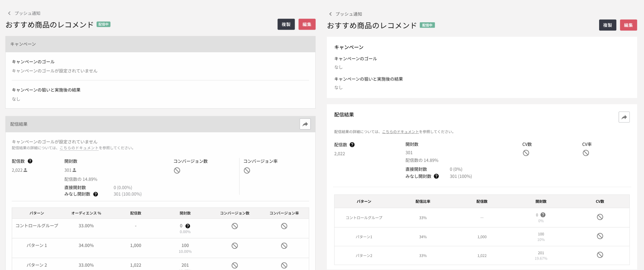Image resolution: width=644 pixels, height=270 pixels.
Task: Click the unavailable icon under the コンバージョン数 summary
Action: pyautogui.click(x=177, y=170)
